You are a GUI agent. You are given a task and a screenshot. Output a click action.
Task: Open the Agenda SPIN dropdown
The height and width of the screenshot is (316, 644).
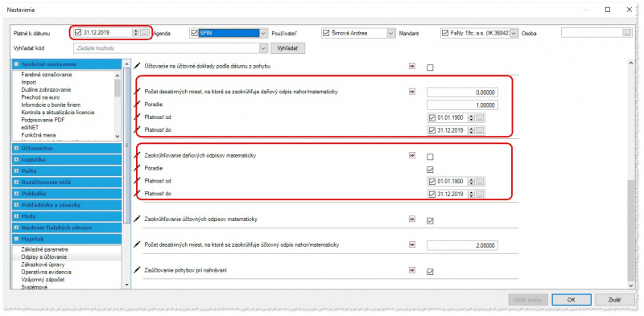263,33
